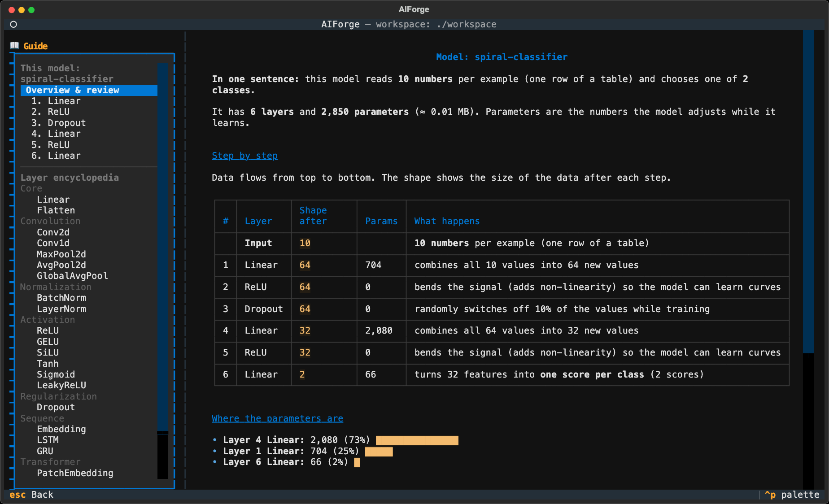This screenshot has height=504, width=829.
Task: Click the 2,080 params cell
Action: pos(379,330)
